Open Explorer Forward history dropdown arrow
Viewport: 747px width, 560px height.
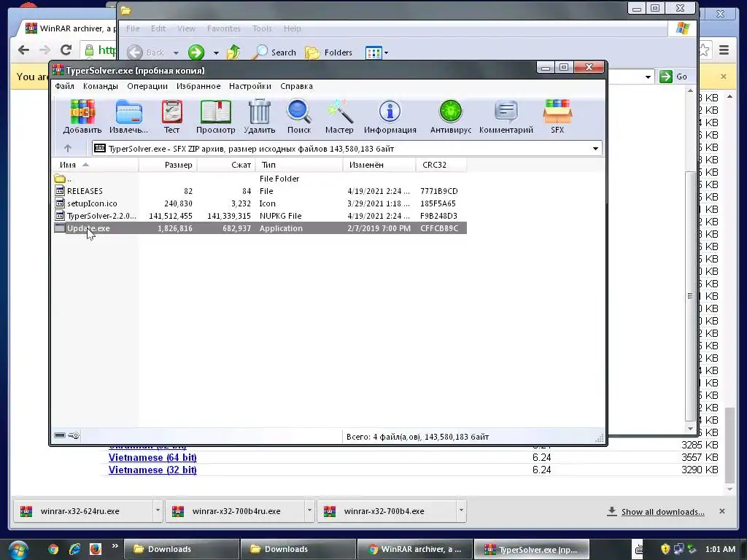pyautogui.click(x=216, y=52)
